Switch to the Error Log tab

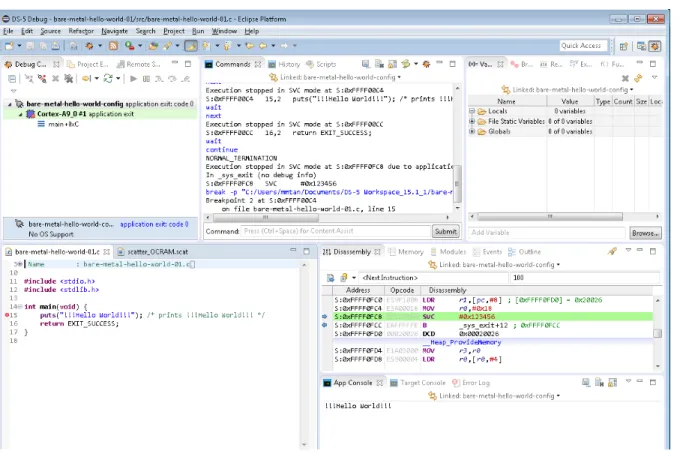coord(471,383)
